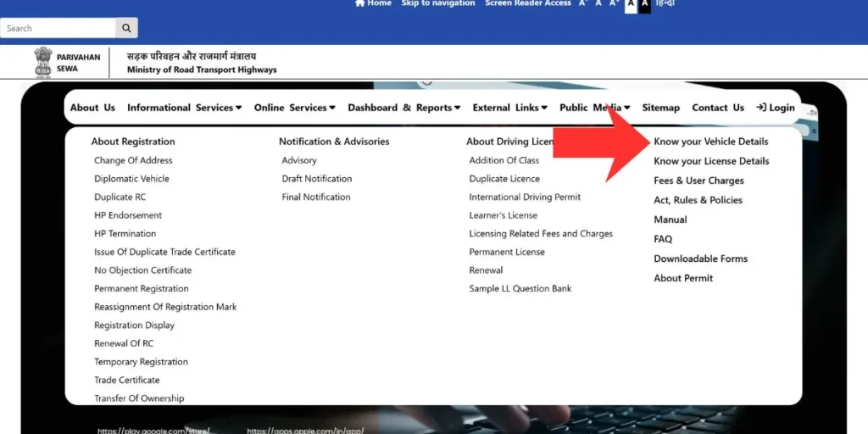Screen dimensions: 868x434
Task: Open the About Registration heading link
Action: coord(133,142)
